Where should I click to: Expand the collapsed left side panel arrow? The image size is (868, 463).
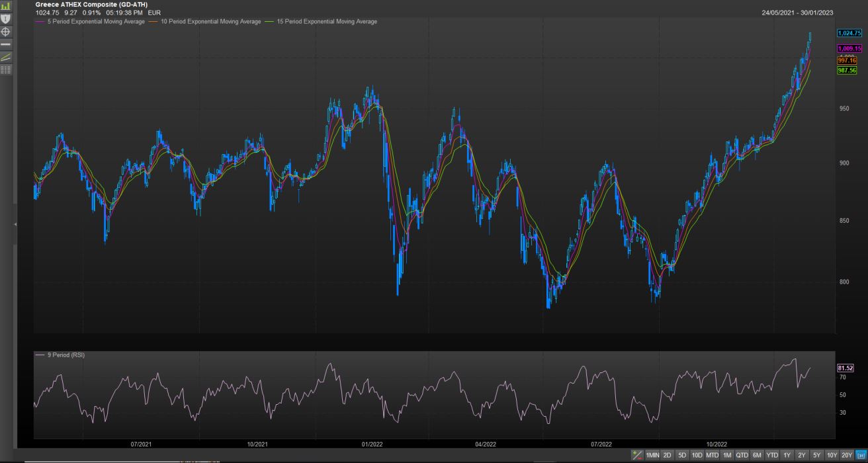coord(15,225)
